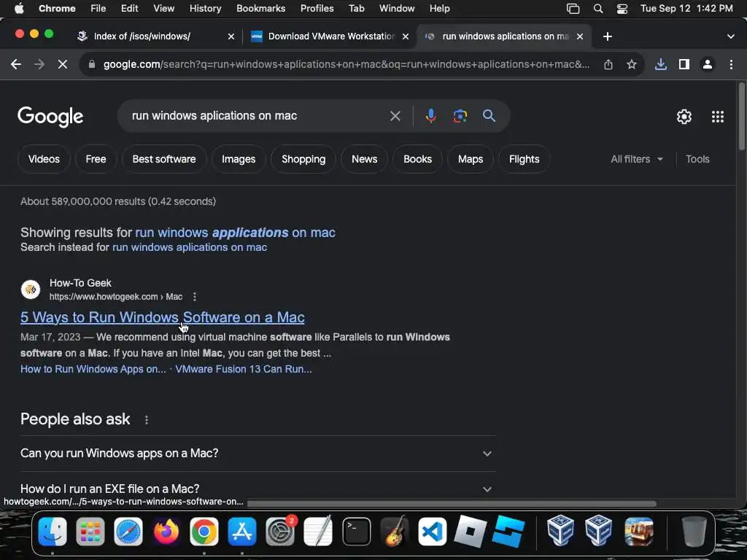Open Chrome three-dot menu

[731, 64]
